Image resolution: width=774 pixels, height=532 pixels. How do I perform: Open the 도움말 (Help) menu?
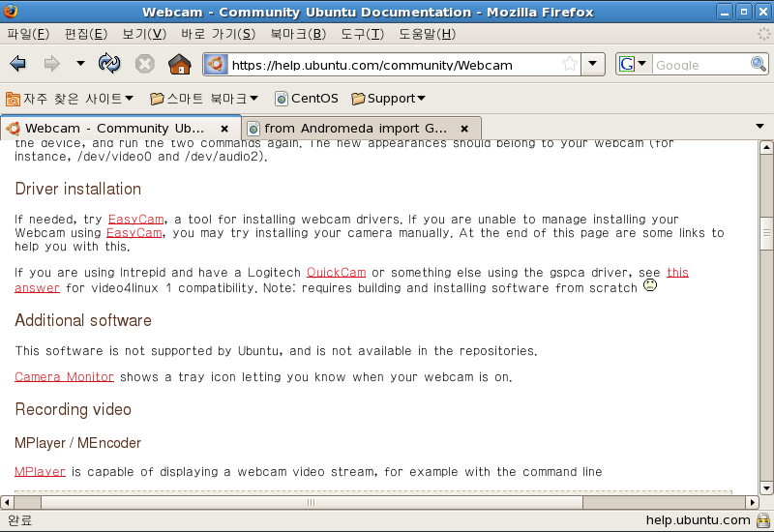pyautogui.click(x=427, y=34)
